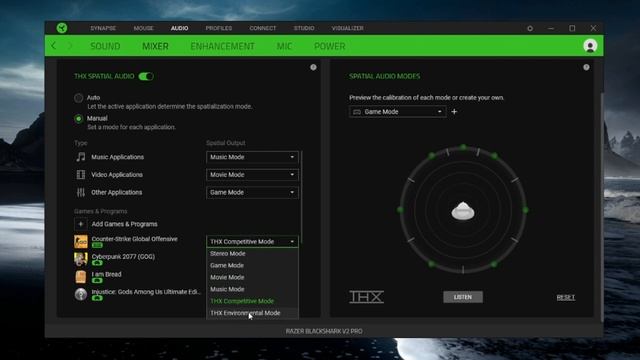Click the Injustice Gods Among Us icon
The width and height of the screenshot is (640, 360).
[80, 294]
